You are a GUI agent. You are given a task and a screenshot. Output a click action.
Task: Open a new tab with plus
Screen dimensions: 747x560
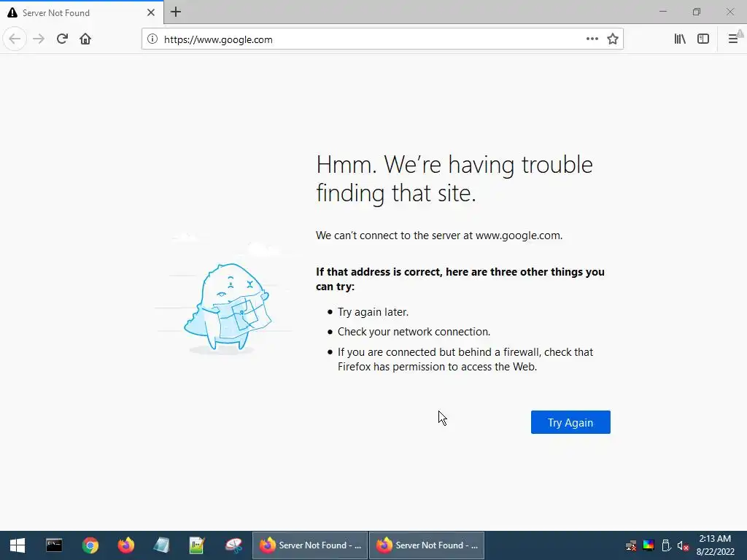click(176, 12)
